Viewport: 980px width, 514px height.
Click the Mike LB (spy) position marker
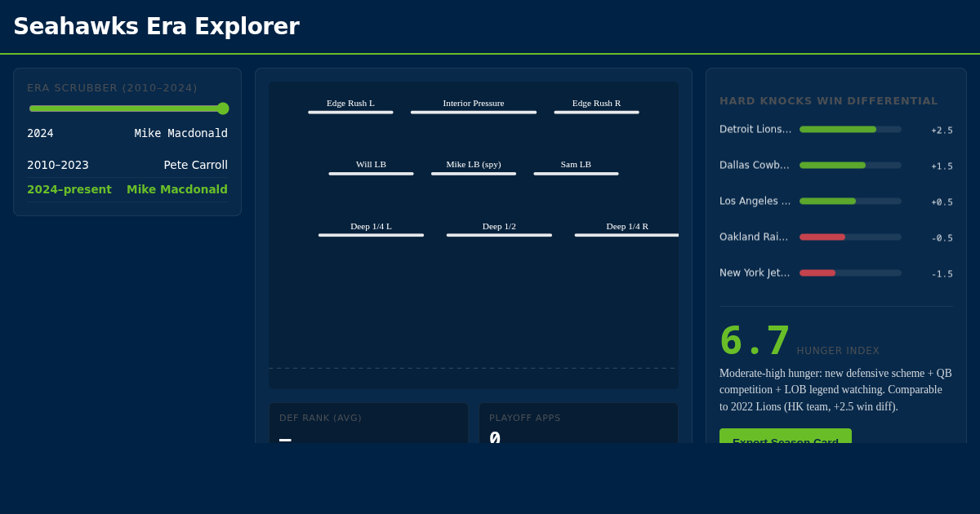(x=474, y=167)
